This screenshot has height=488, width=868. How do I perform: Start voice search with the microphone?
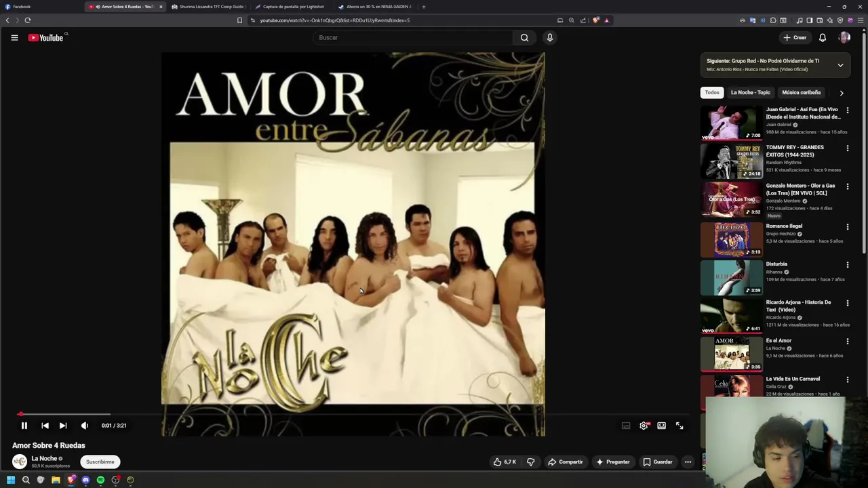point(550,38)
